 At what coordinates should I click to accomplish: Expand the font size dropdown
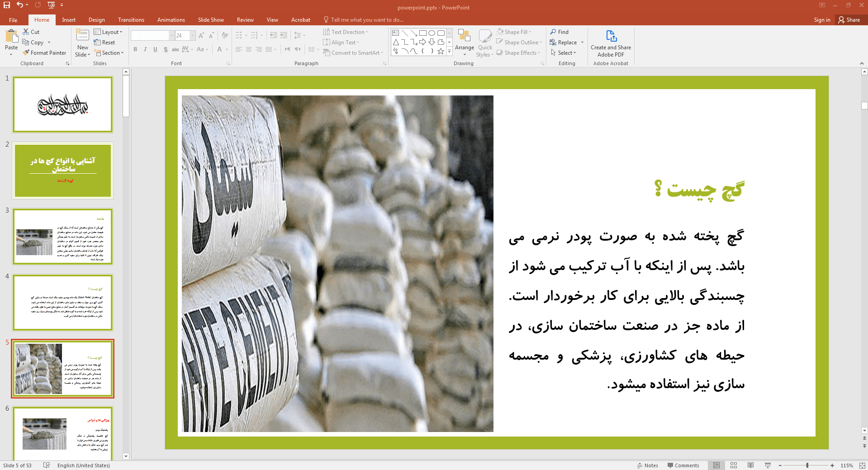(x=193, y=35)
